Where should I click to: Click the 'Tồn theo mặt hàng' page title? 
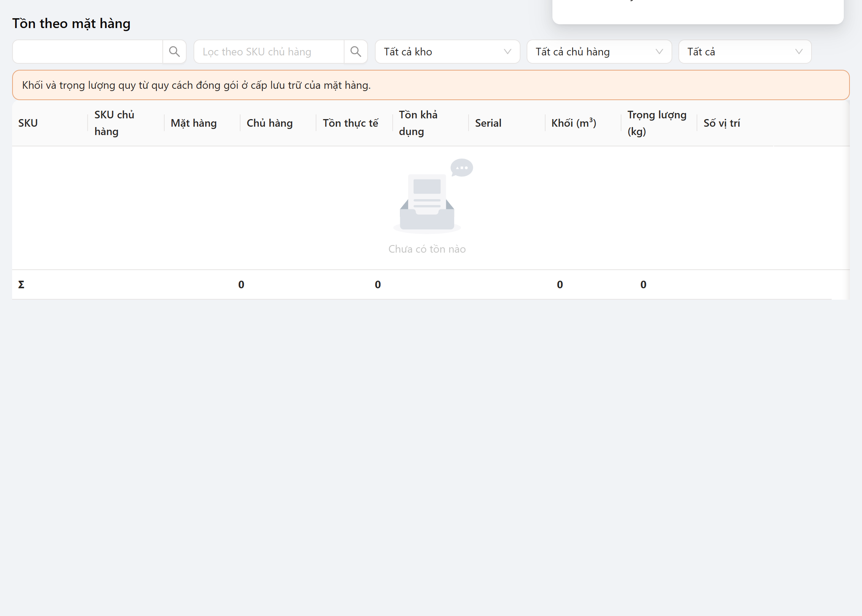71,24
